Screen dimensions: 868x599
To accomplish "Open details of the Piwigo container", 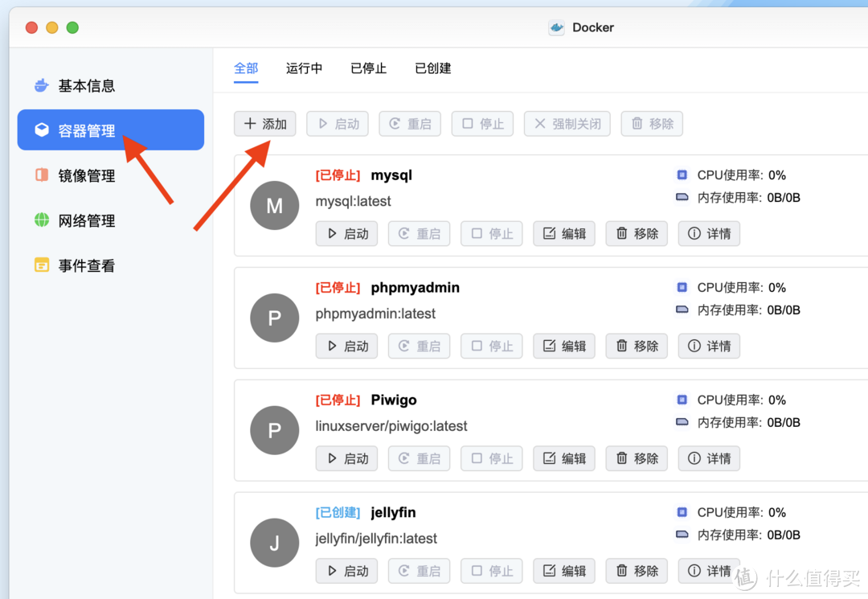I will tap(709, 458).
